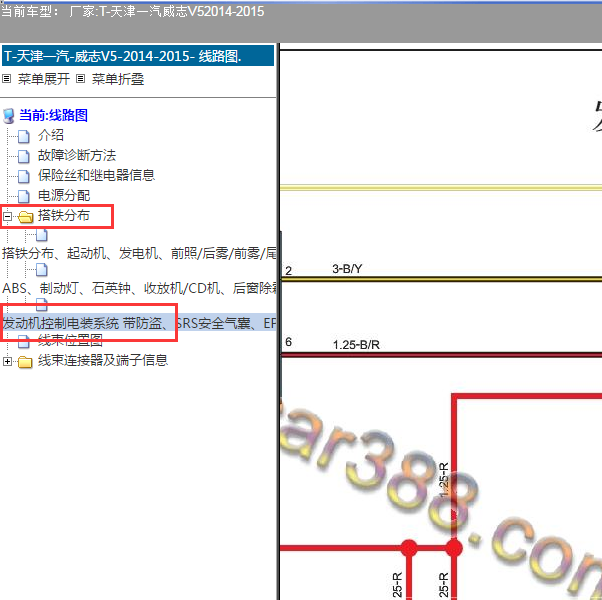Click the icon beside 菜单展开
Image resolution: width=602 pixels, height=600 pixels.
(x=6, y=79)
